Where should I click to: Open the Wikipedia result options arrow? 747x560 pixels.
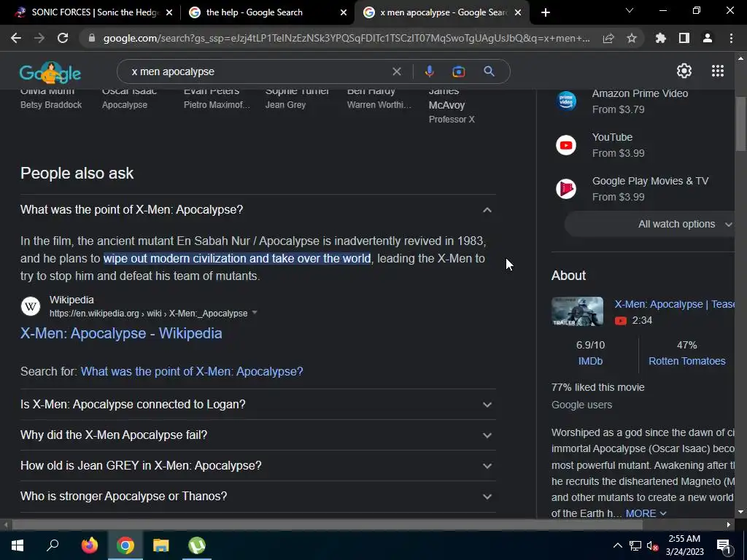255,313
